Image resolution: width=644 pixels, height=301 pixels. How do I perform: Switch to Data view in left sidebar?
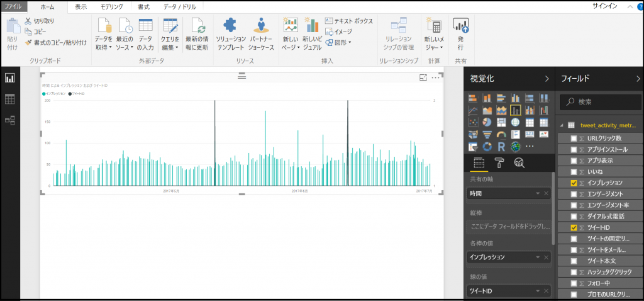9,99
